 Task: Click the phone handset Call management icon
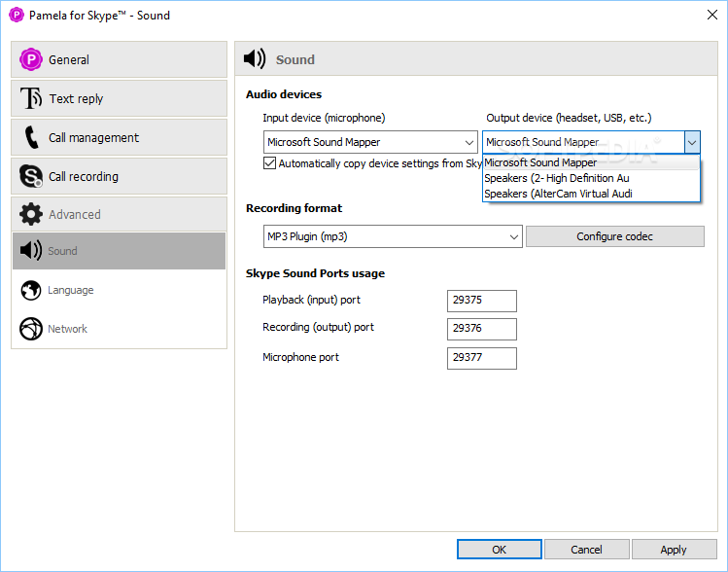click(31, 137)
